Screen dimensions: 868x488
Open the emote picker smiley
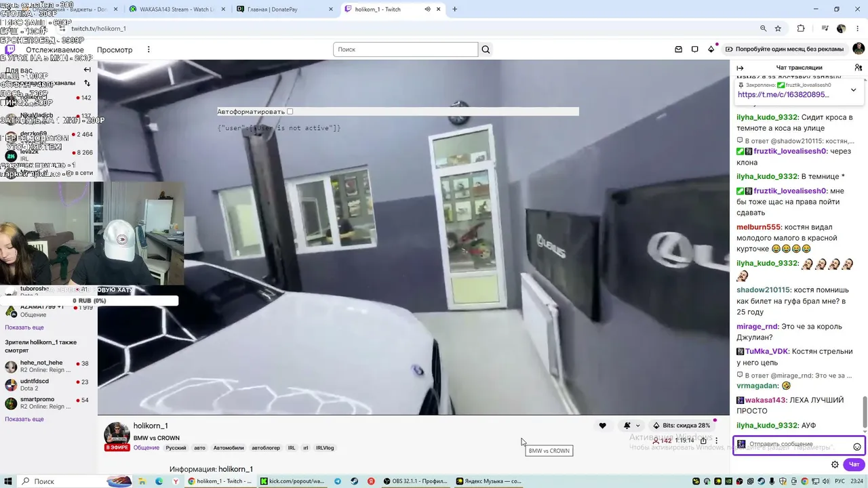[857, 447]
